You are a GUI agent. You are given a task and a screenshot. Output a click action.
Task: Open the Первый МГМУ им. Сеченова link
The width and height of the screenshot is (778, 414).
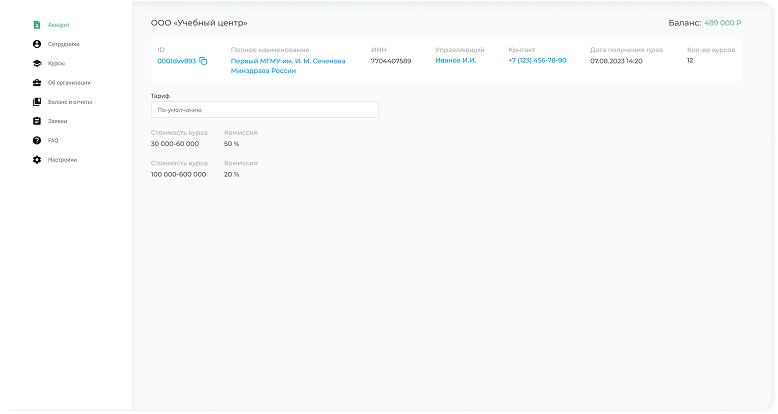[288, 66]
